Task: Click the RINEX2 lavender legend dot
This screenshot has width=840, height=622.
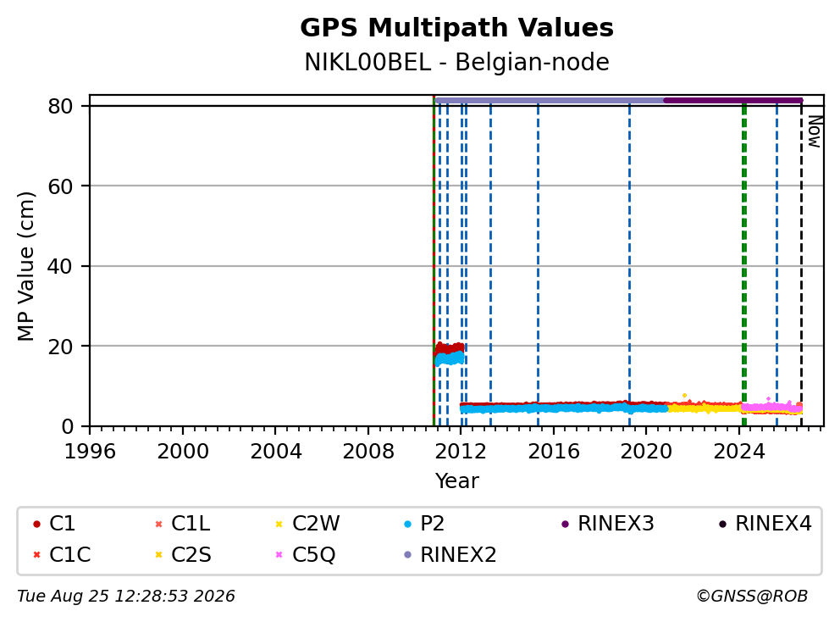Action: 407,554
